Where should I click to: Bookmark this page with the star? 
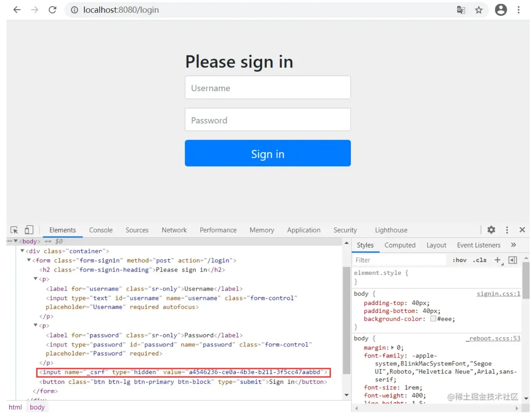479,10
